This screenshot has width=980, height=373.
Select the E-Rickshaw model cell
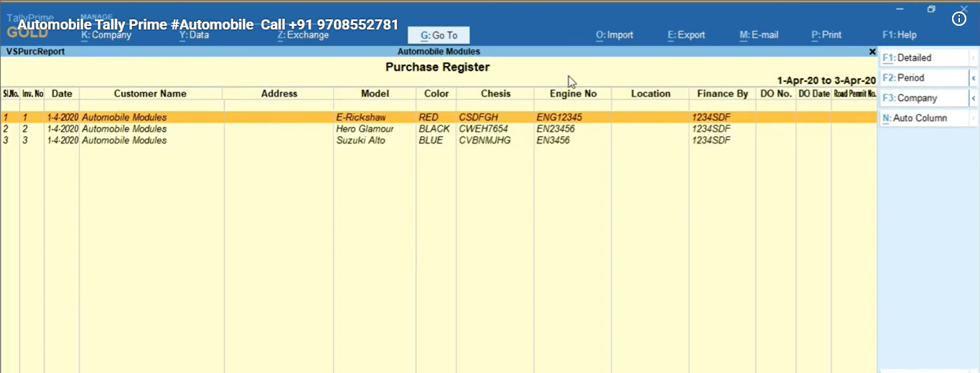361,117
